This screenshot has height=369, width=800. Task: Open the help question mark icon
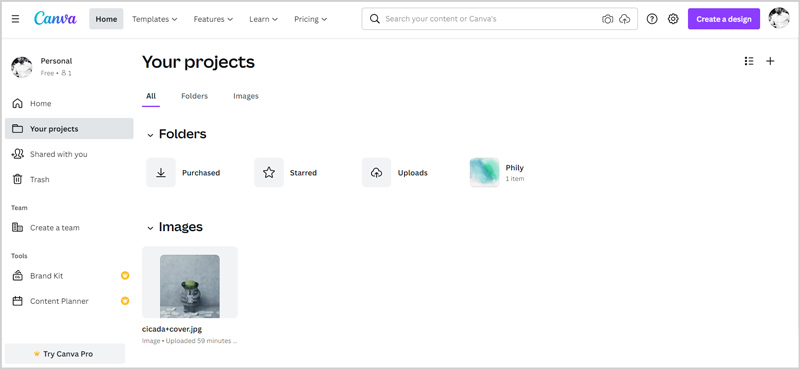652,19
